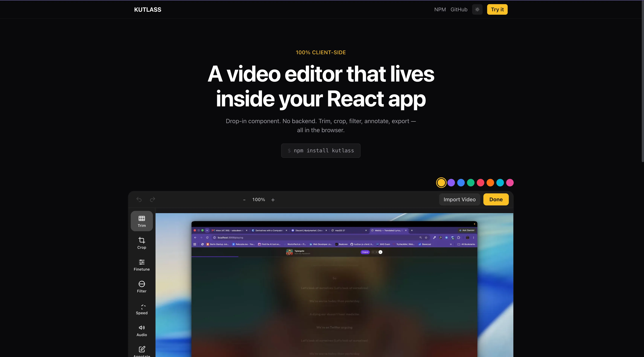644x357 pixels.
Task: Click the 'WAS Exam' bookmark in preview
Action: (x=383, y=244)
